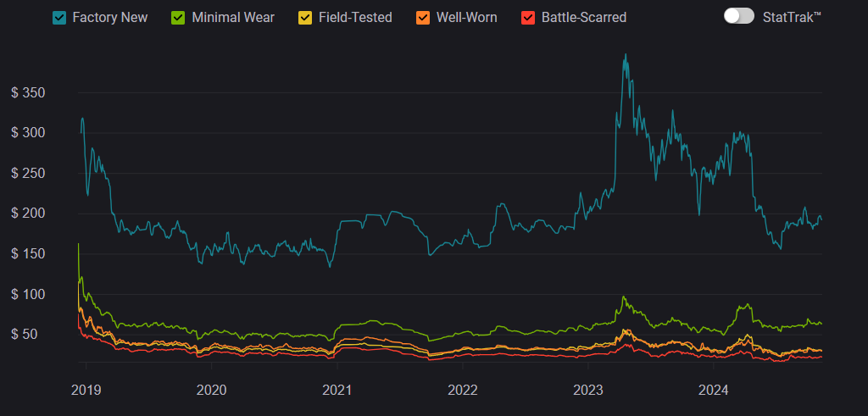Disable the Battle-Scarred checkbox
The height and width of the screenshot is (416, 868).
[x=527, y=17]
